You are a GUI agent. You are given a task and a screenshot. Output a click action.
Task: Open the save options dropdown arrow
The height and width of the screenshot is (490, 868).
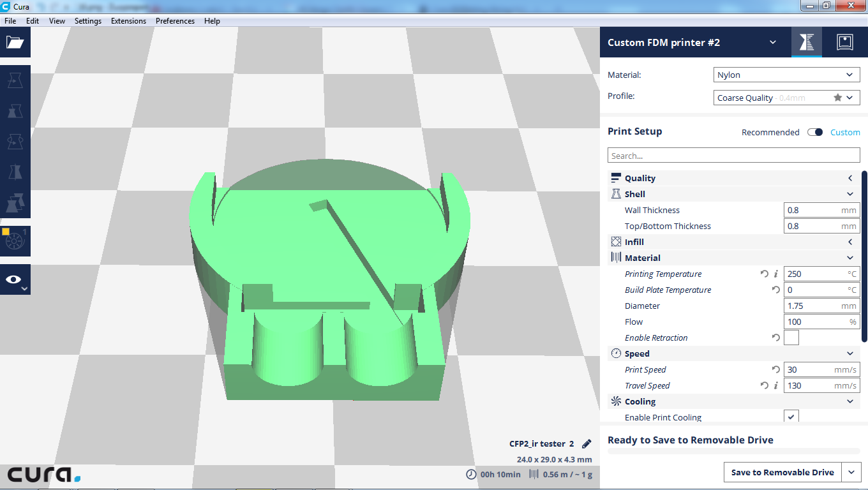(851, 472)
